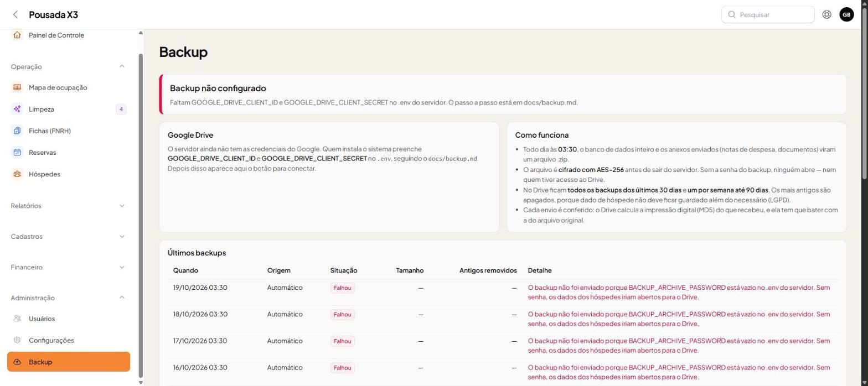The width and height of the screenshot is (868, 386).
Task: Click the 'Backup não configurado' alert title
Action: 218,88
